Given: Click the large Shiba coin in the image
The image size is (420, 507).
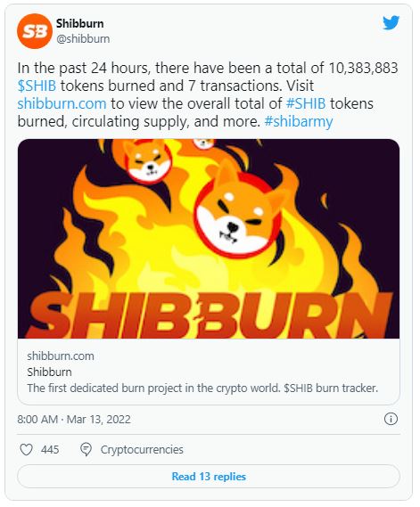Looking at the screenshot, I should (x=239, y=214).
